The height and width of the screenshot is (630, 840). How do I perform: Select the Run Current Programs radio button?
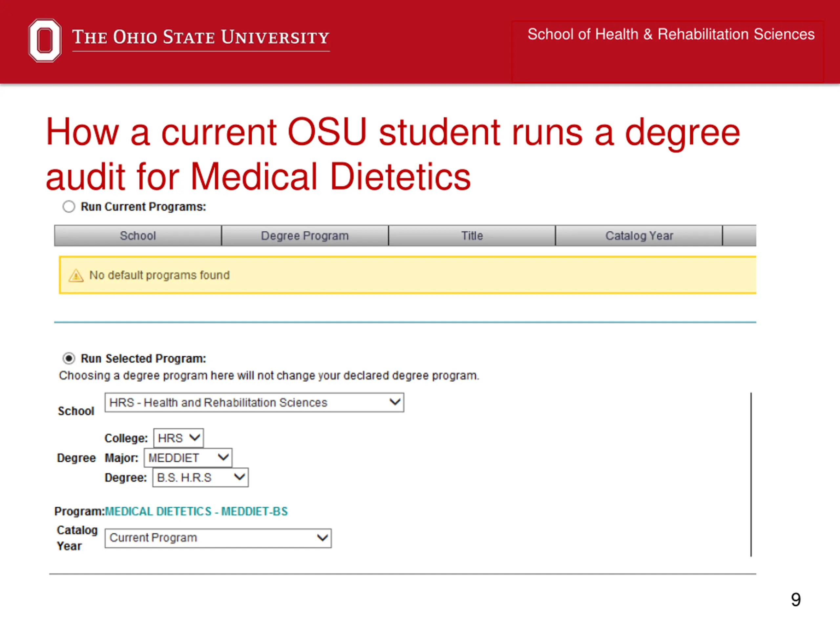69,207
